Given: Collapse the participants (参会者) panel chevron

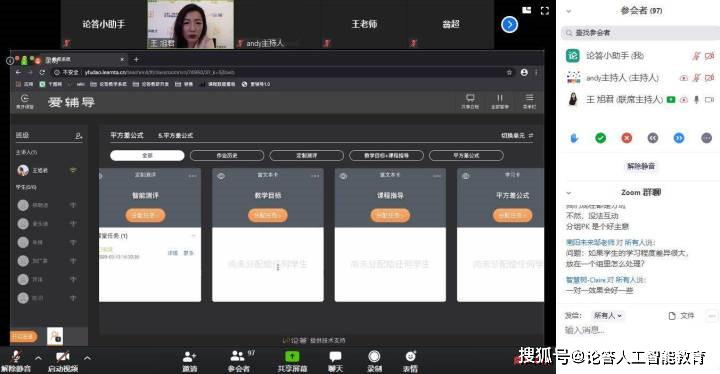Looking at the screenshot, I should (x=569, y=11).
